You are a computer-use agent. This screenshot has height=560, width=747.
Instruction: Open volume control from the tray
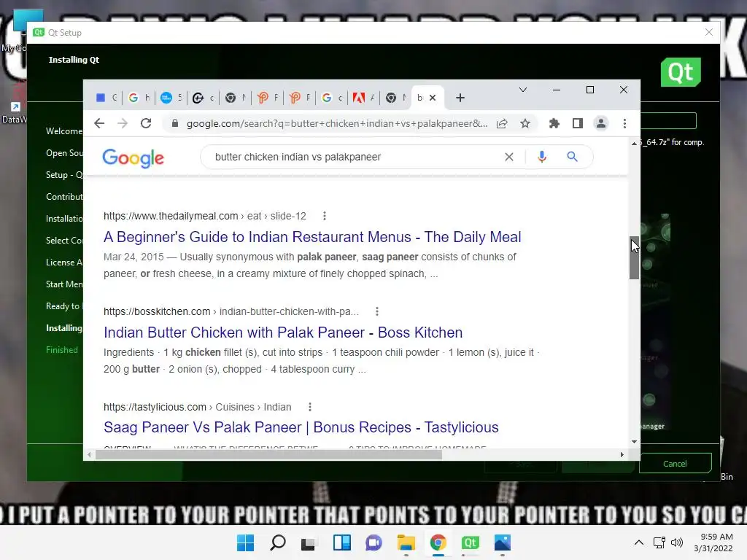676,542
